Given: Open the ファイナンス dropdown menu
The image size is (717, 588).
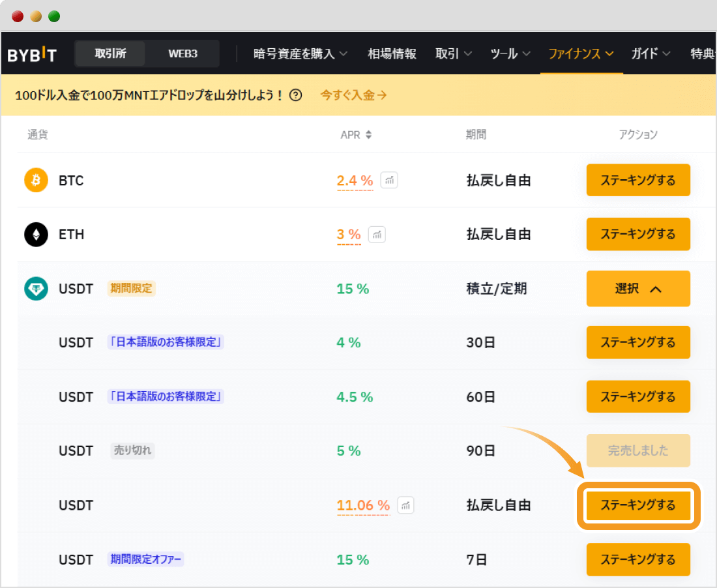Looking at the screenshot, I should coord(581,54).
